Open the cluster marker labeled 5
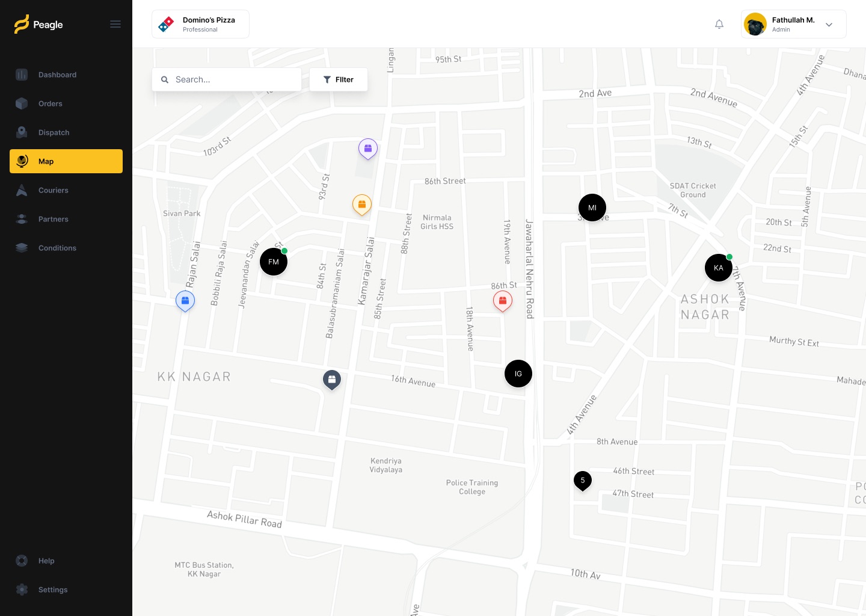Screen dimensions: 866x616 tap(583, 481)
